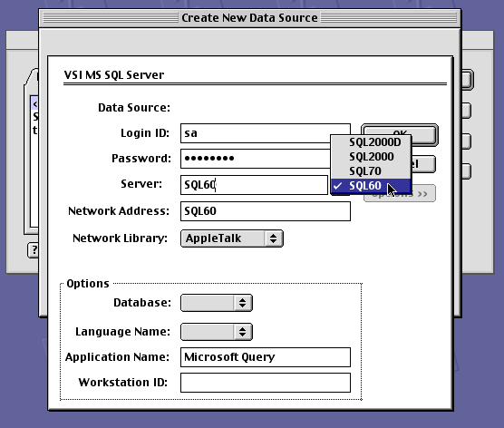The image size is (504, 428).
Task: Click the Network Library popup arrows
Action: (x=274, y=238)
